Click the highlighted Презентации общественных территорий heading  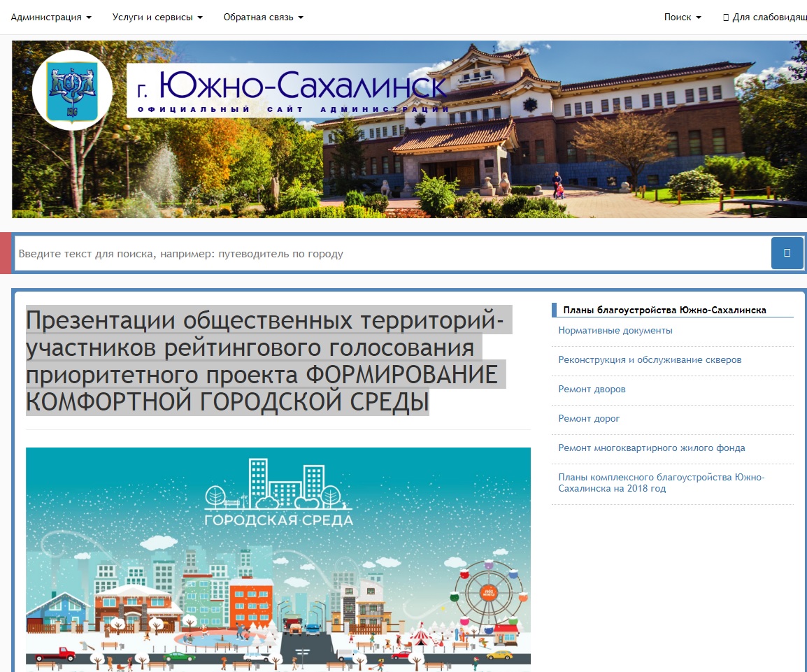[266, 361]
